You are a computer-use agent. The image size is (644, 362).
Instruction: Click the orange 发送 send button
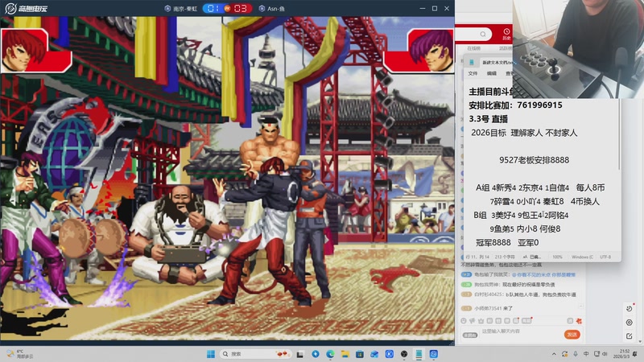[572, 335]
